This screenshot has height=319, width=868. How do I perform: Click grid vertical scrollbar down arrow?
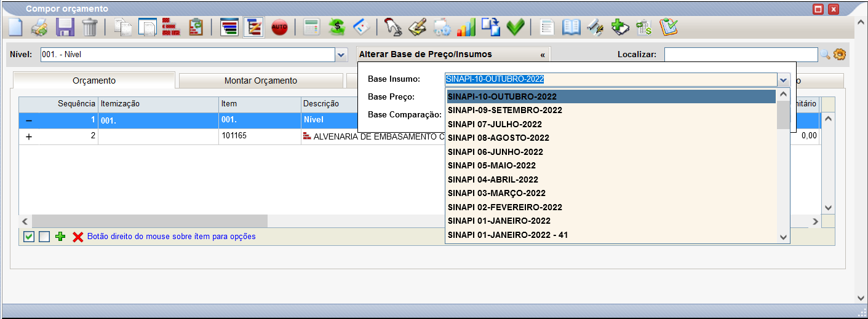coord(827,208)
